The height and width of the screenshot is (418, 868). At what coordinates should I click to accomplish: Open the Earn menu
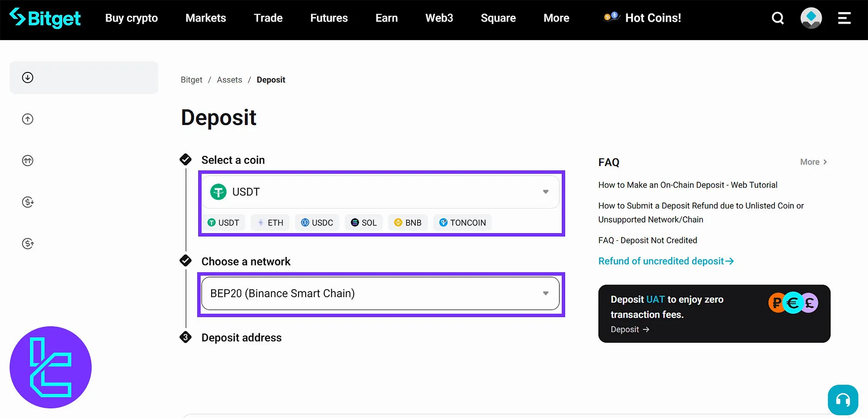click(387, 18)
